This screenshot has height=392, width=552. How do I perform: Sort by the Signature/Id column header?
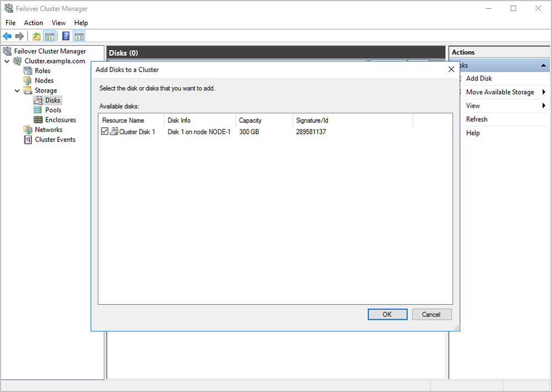pyautogui.click(x=352, y=120)
